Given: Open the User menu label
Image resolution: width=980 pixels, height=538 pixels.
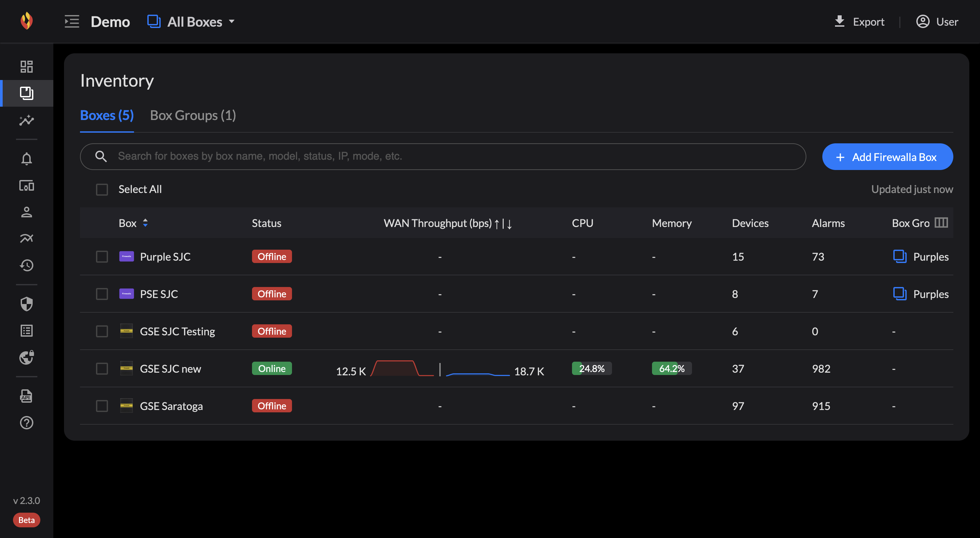Looking at the screenshot, I should 947,22.
